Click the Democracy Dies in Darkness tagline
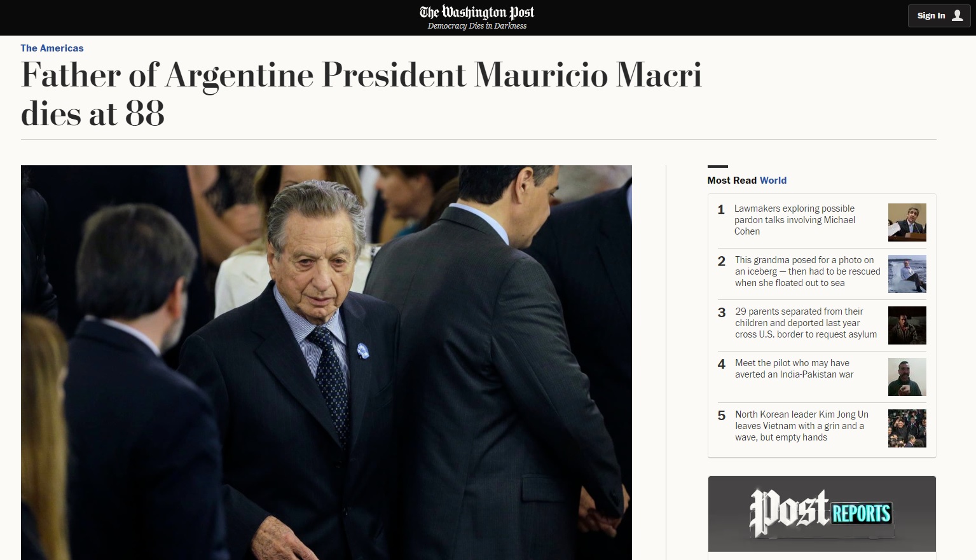The width and height of the screenshot is (976, 560). pyautogui.click(x=477, y=26)
